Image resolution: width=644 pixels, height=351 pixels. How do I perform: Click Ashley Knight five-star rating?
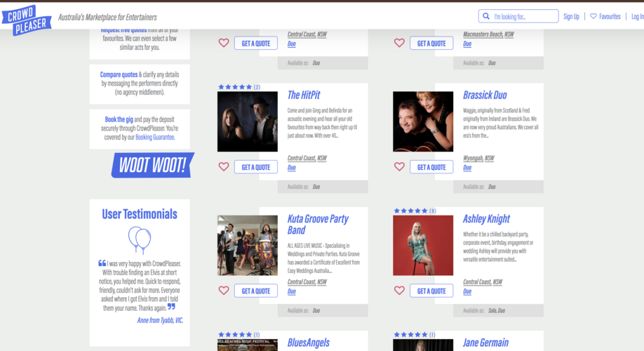(410, 211)
